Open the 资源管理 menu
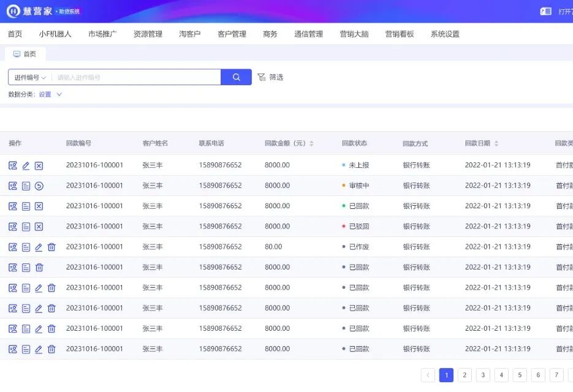This screenshot has width=573, height=392. coord(148,34)
